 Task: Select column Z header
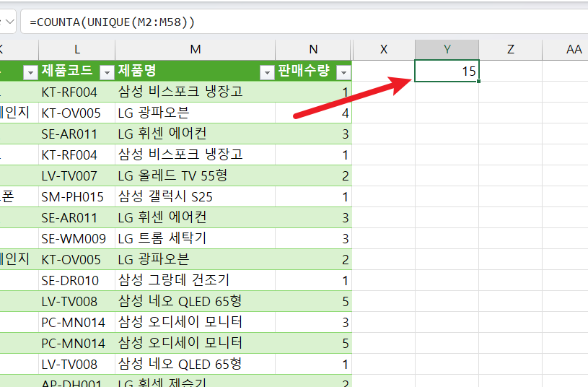(x=510, y=49)
